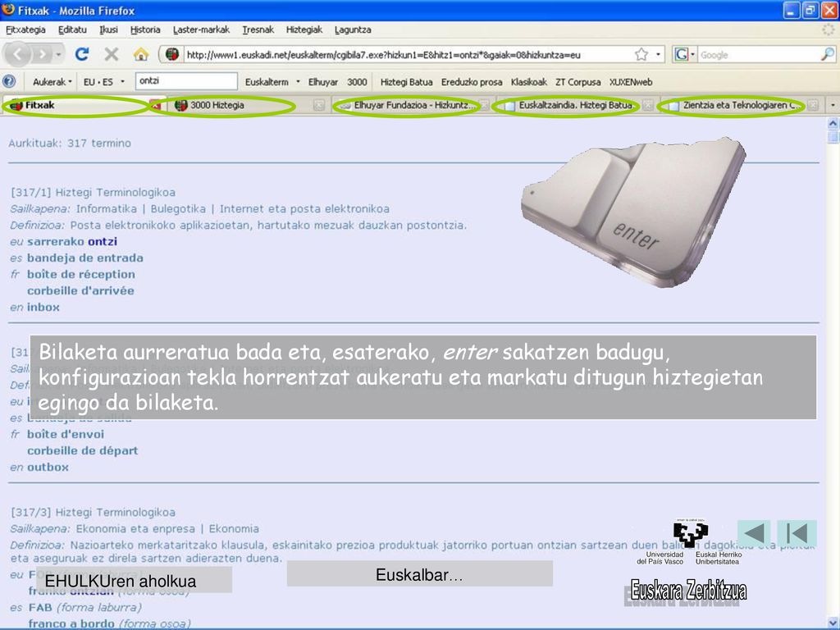The height and width of the screenshot is (630, 840).
Task: Click the term 'sarrerako ontzi'
Action: pyautogui.click(x=72, y=242)
